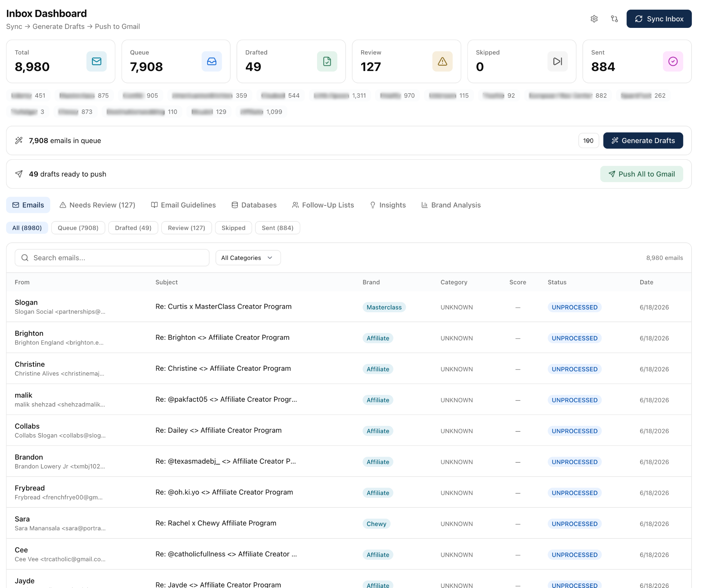Image resolution: width=705 pixels, height=588 pixels.
Task: Click the Sent card checkmark icon
Action: tap(673, 61)
